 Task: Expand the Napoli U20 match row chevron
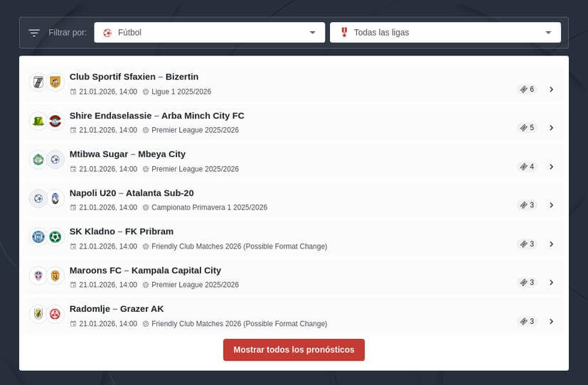(551, 205)
